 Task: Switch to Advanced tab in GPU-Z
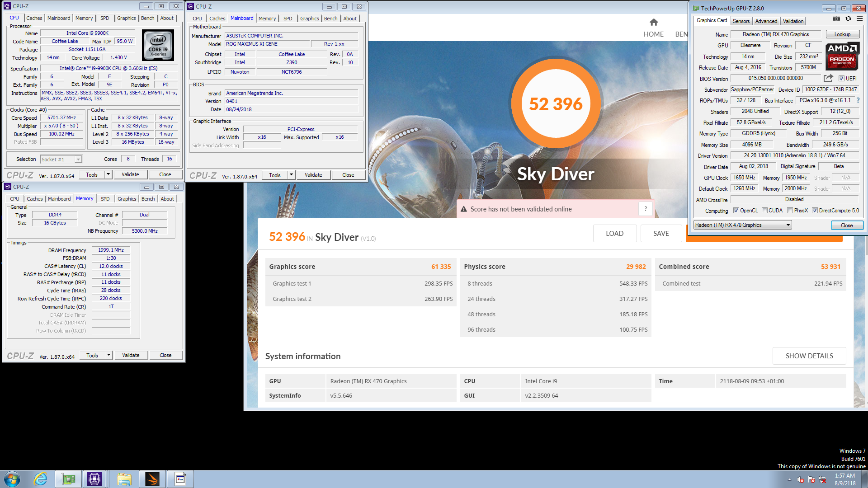[x=766, y=21]
